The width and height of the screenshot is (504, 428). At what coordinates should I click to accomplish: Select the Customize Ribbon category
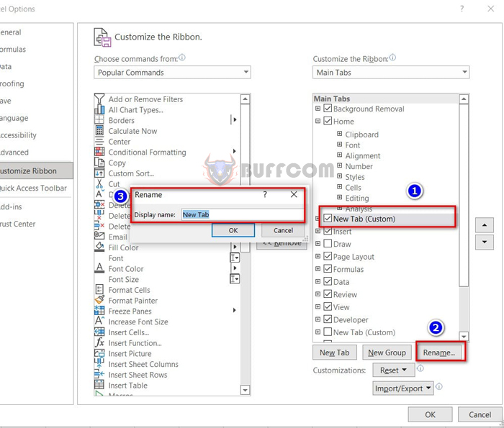point(36,170)
